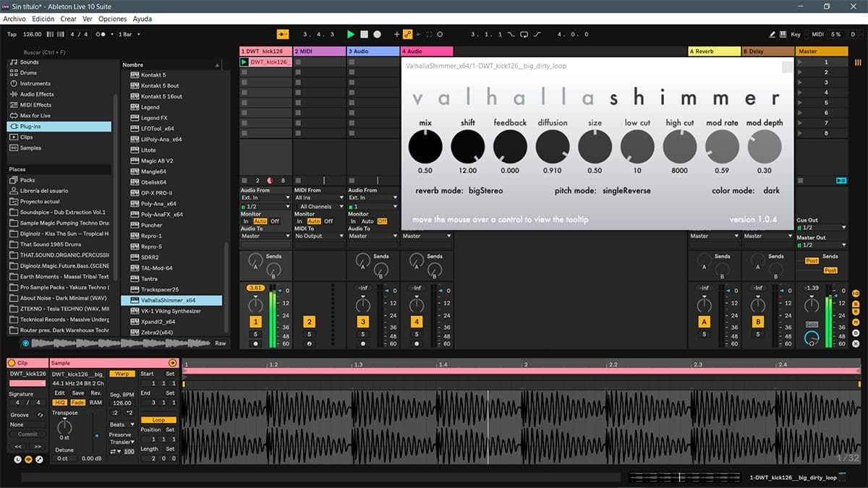Change color mode dark
This screenshot has height=488, width=868.
point(772,191)
